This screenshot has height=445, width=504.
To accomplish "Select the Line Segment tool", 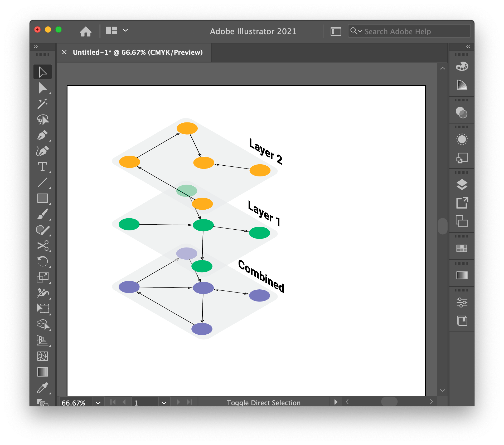I will click(x=42, y=182).
